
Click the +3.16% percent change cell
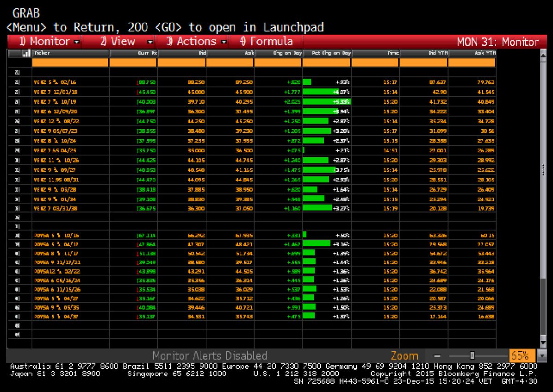(x=327, y=244)
